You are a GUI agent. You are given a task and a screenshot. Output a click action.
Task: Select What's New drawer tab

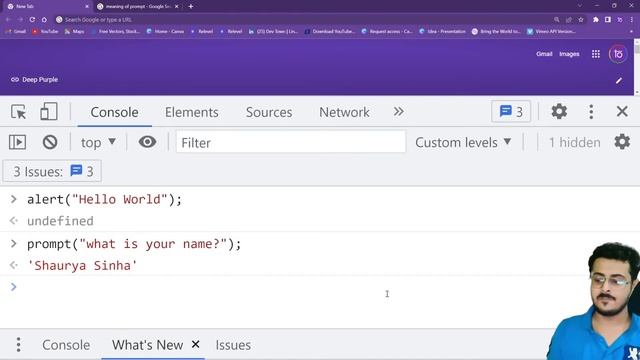(x=147, y=345)
